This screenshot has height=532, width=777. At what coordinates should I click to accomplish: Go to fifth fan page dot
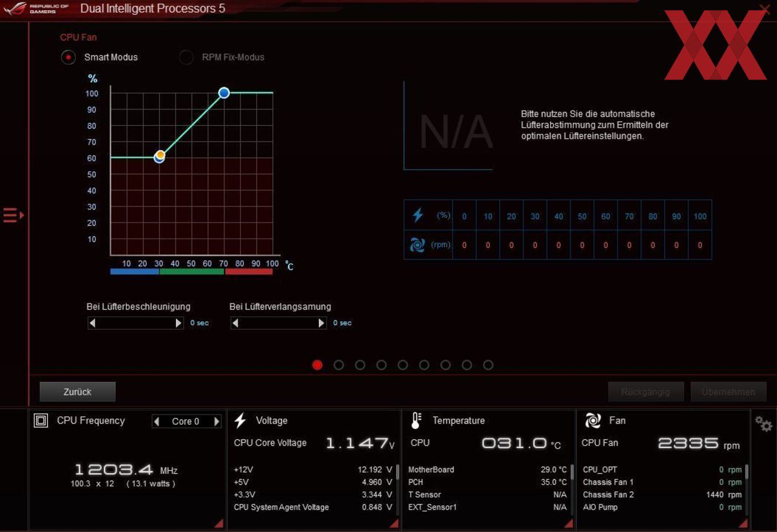[403, 365]
